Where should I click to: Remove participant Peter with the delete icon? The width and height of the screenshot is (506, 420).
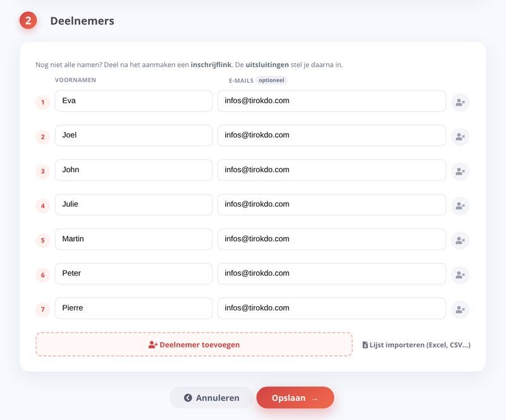[460, 275]
